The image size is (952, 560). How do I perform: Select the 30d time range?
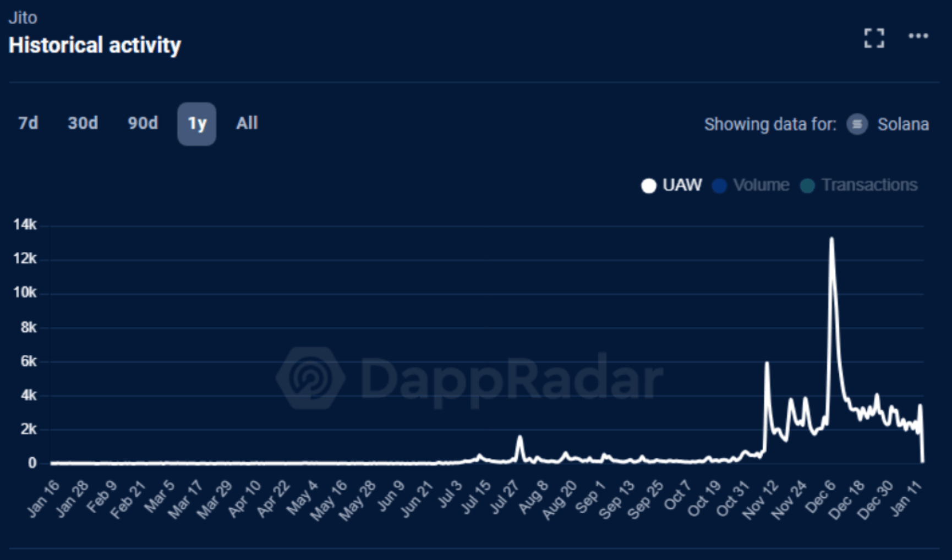[83, 123]
